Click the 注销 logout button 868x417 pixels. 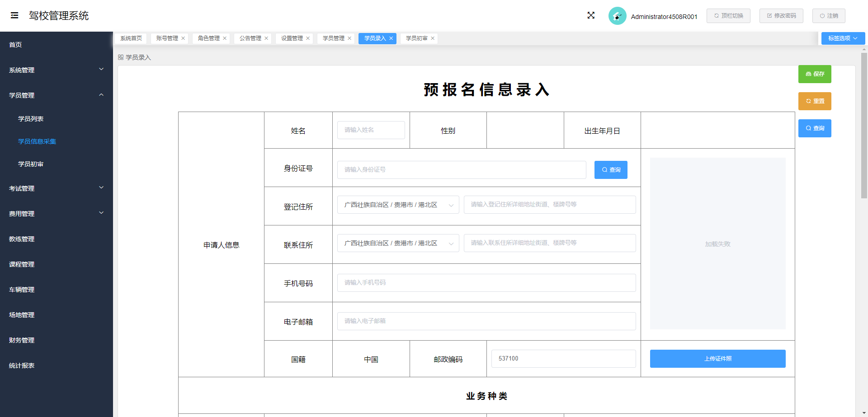pyautogui.click(x=829, y=16)
